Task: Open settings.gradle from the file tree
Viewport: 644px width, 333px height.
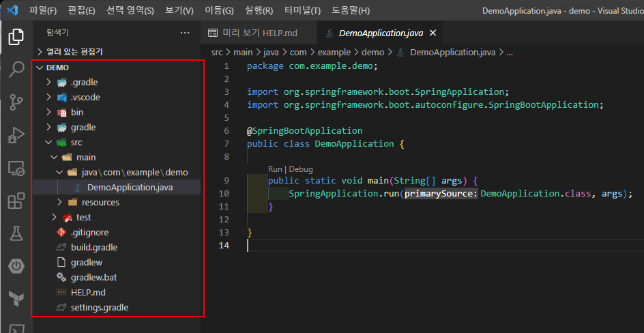Action: 117,307
